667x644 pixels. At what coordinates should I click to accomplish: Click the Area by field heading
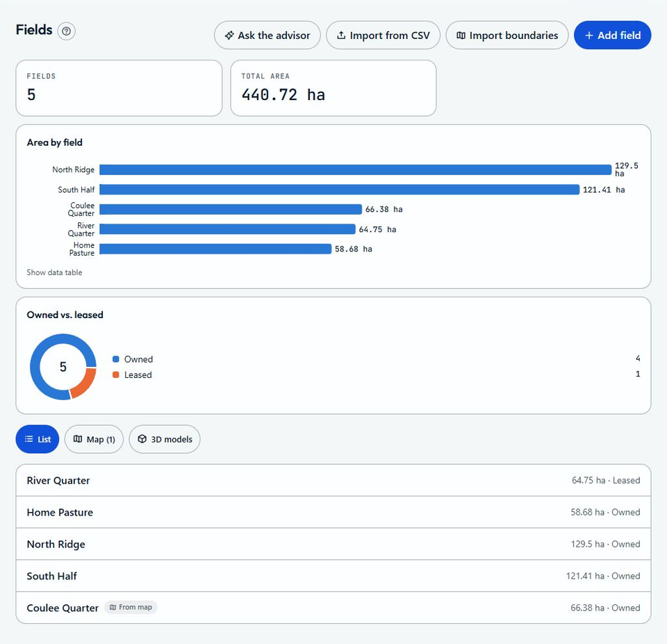(x=54, y=142)
